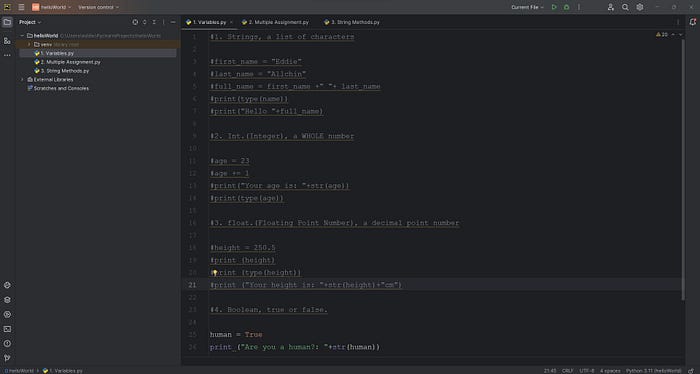Open IDE settings gear icon
The width and height of the screenshot is (700, 374).
click(640, 7)
